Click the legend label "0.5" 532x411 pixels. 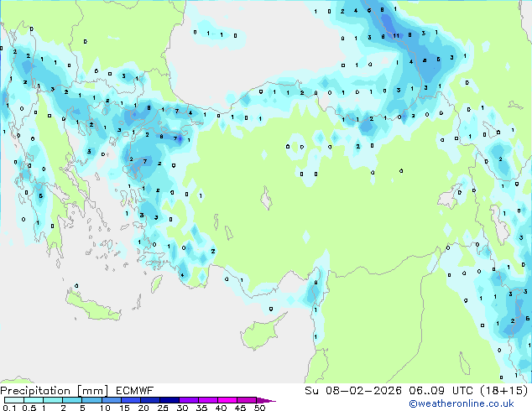click(29, 408)
